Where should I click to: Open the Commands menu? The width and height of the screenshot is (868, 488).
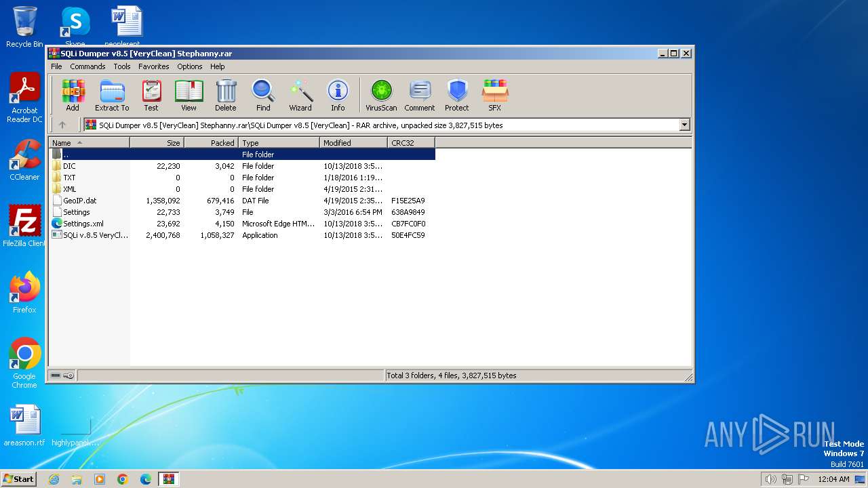pyautogui.click(x=87, y=66)
